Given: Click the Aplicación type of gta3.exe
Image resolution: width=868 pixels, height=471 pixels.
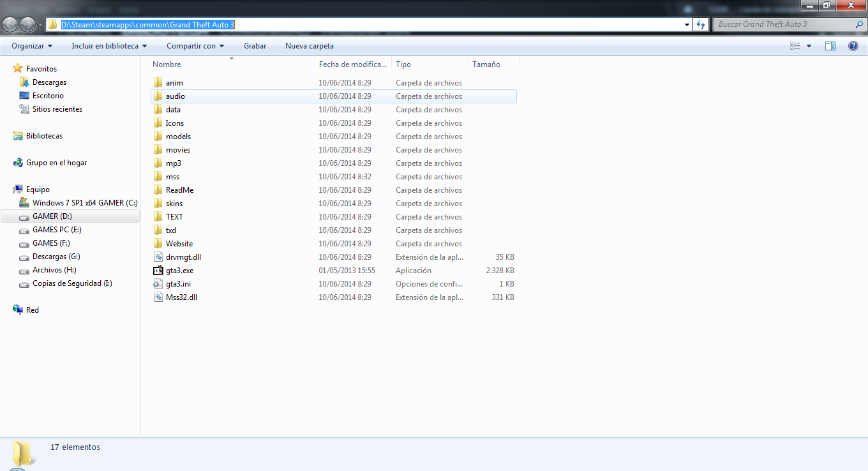Looking at the screenshot, I should coord(414,271).
